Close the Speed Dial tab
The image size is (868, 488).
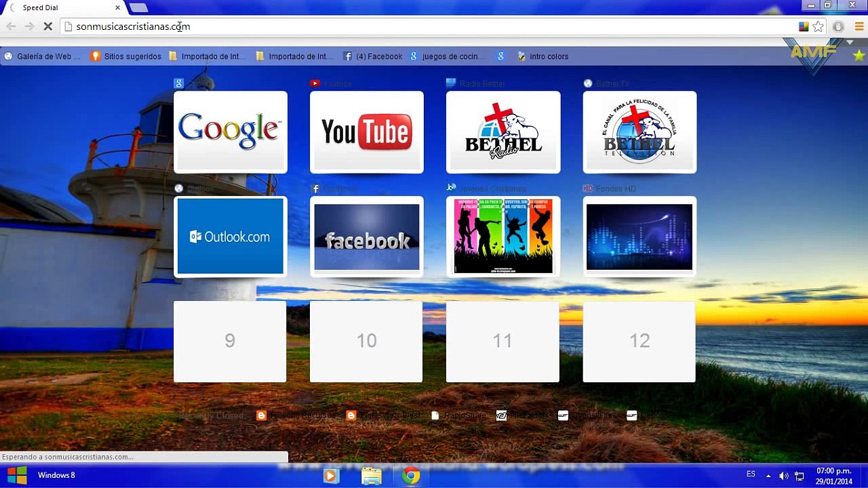pyautogui.click(x=117, y=7)
